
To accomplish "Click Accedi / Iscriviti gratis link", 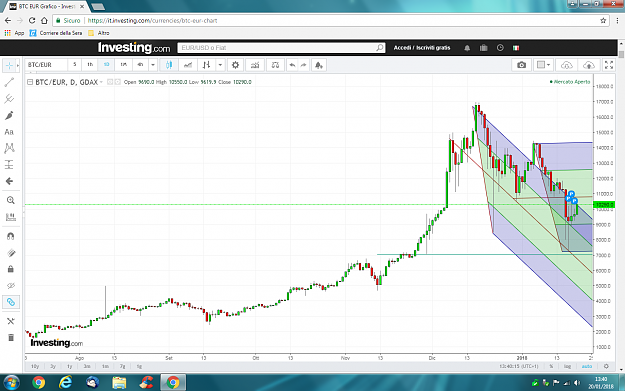I will [422, 48].
